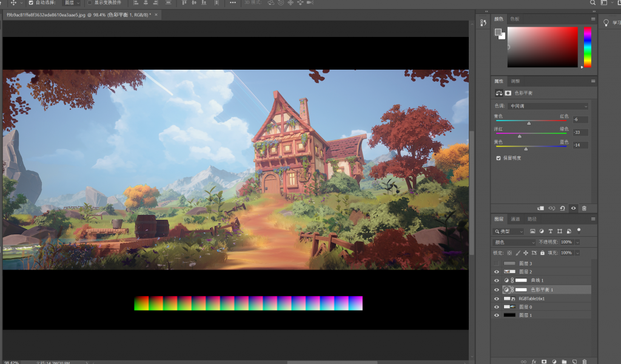
Task: Open the 填充 fill arrow dropdown
Action: click(577, 253)
